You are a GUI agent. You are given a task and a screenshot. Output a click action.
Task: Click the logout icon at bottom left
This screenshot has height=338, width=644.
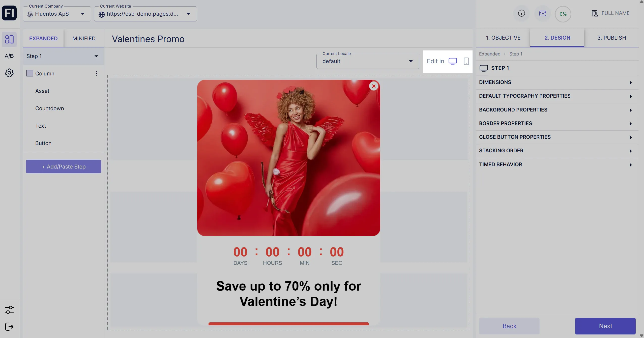click(x=9, y=327)
